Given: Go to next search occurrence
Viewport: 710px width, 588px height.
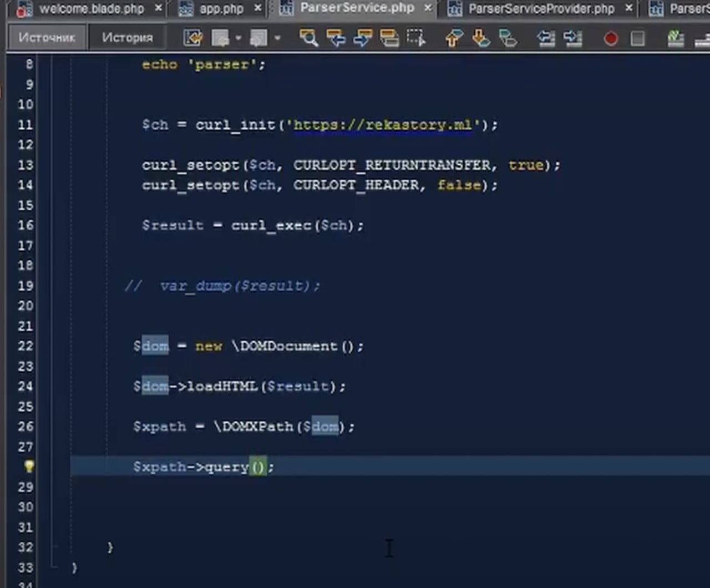Looking at the screenshot, I should click(x=362, y=38).
